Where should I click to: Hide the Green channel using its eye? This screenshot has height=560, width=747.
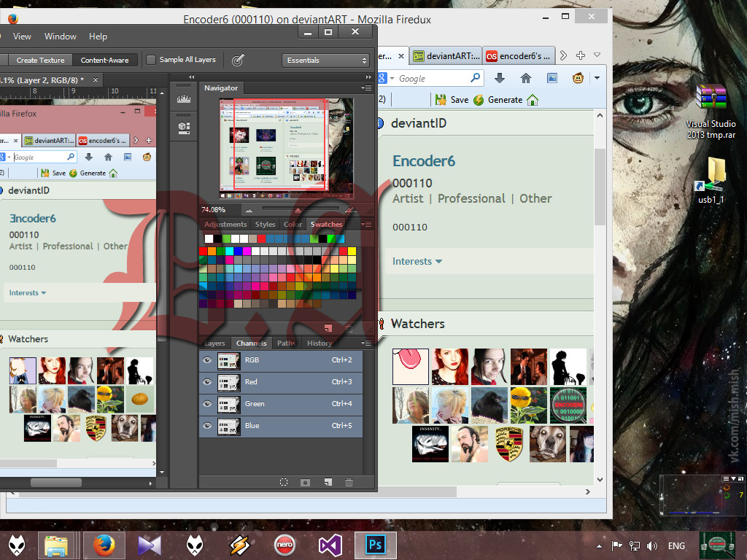click(x=207, y=404)
